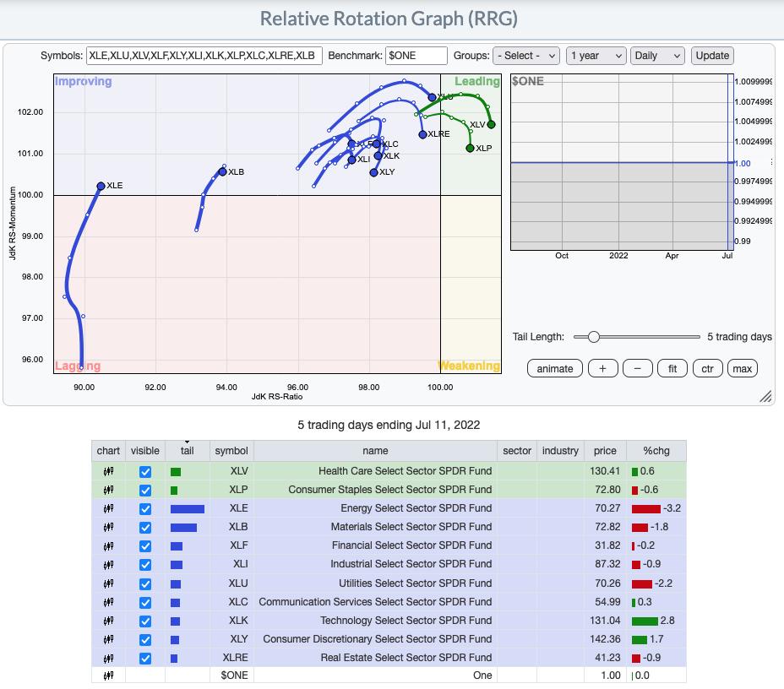
Task: Sort table by price column header
Action: [605, 451]
